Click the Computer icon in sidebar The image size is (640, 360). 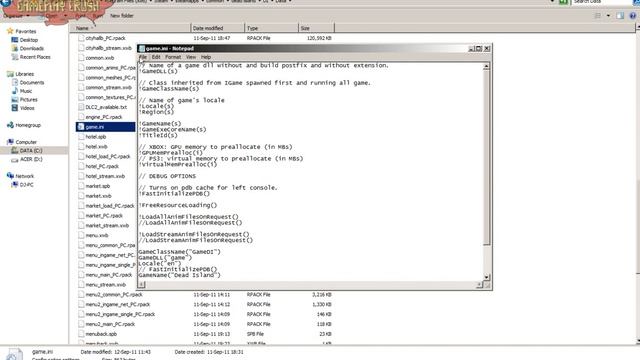point(10,142)
